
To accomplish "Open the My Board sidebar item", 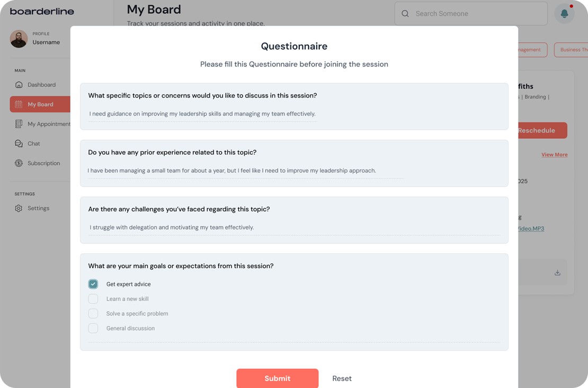I will pos(40,104).
